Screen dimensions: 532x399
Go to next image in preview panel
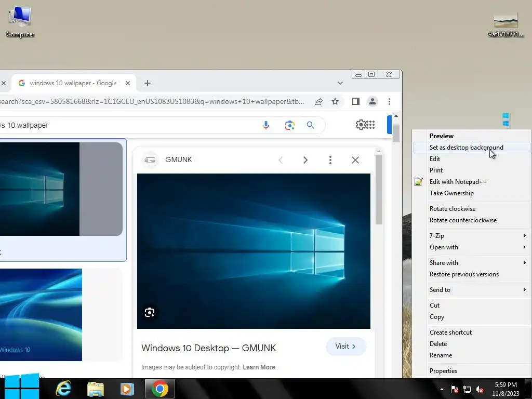coord(305,160)
